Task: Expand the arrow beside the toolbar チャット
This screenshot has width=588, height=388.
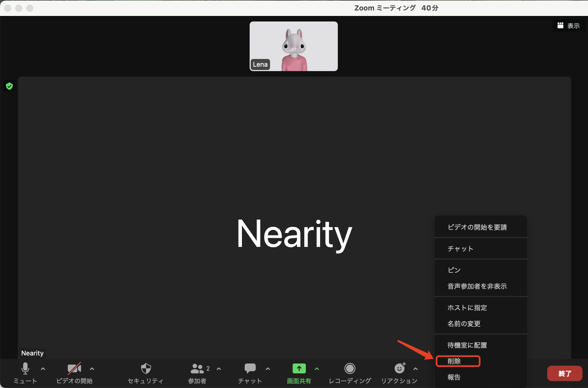Action: [268, 369]
